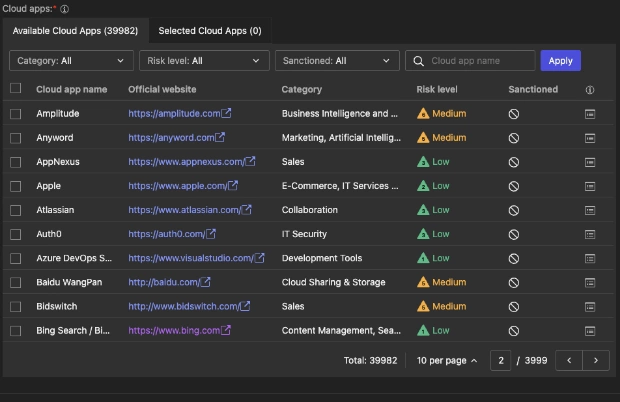Go to previous page arrow
Image resolution: width=620 pixels, height=402 pixels.
click(569, 360)
